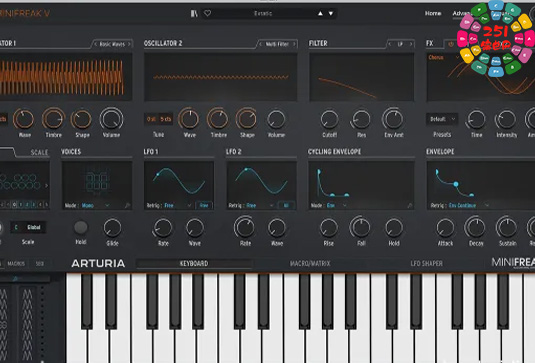Toggle LFO 2 sync mode button
This screenshot has height=363, width=535.
tap(286, 205)
